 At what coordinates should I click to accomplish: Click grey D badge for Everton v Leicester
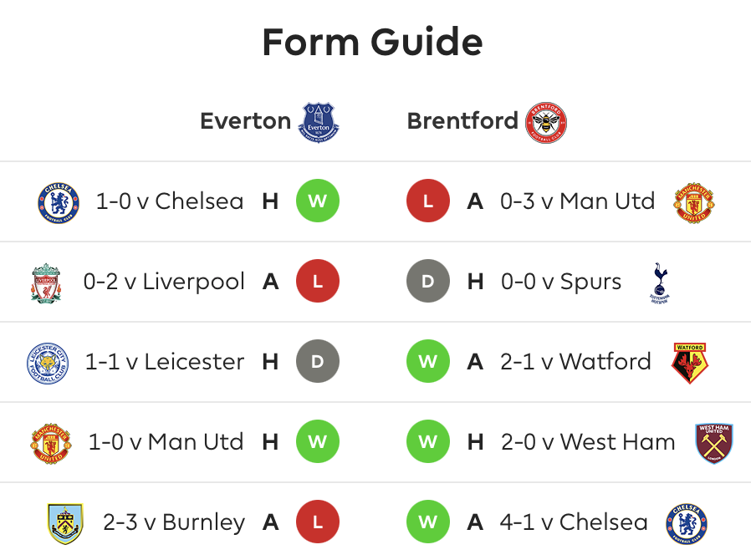click(x=318, y=361)
